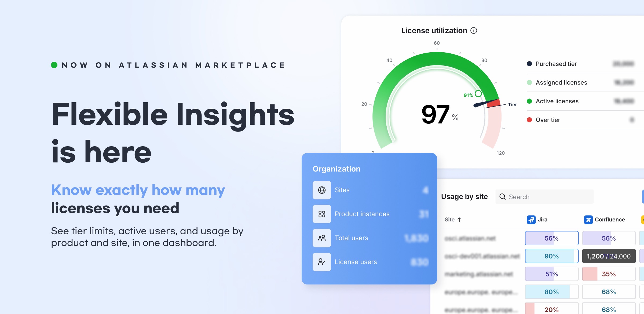Click the Product instances row label

click(362, 214)
